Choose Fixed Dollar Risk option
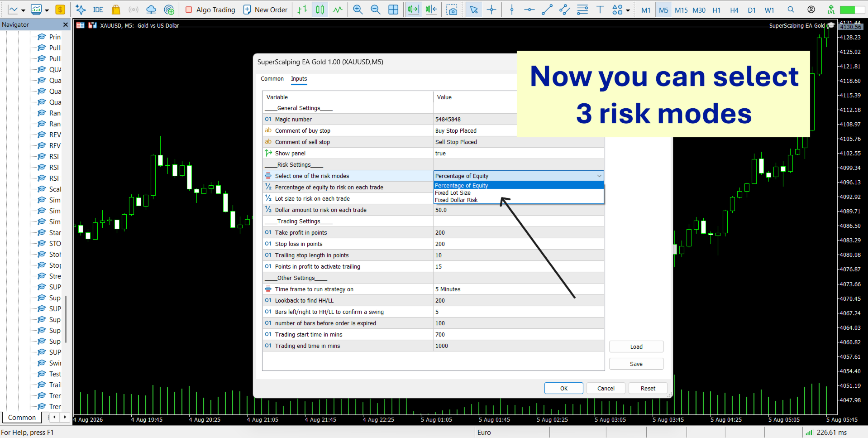The width and height of the screenshot is (868, 438). coord(519,200)
